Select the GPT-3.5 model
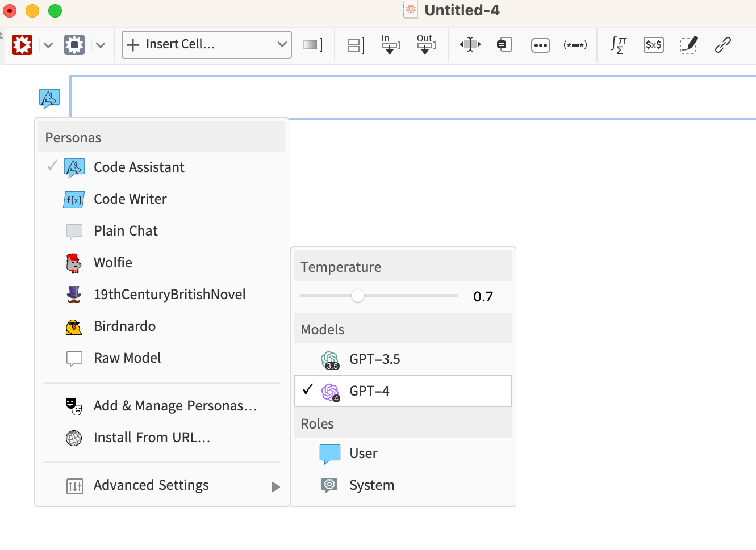 point(403,359)
